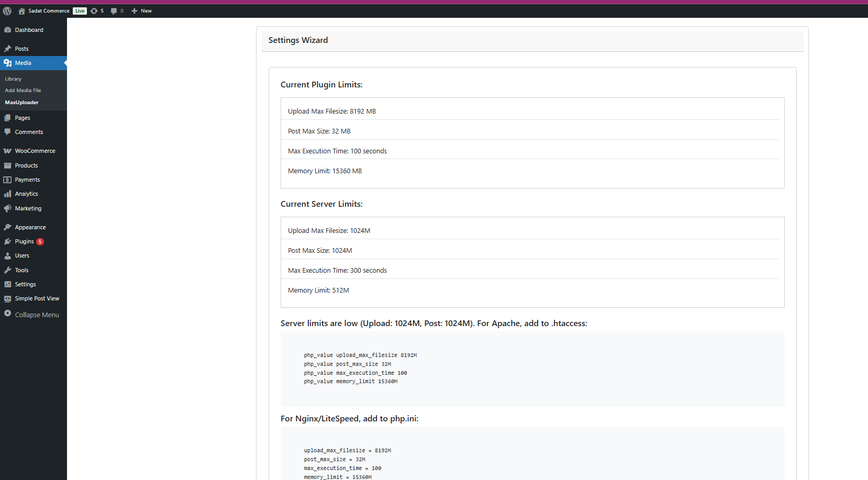Click the Tools wrench icon
The image size is (868, 480).
(7, 270)
